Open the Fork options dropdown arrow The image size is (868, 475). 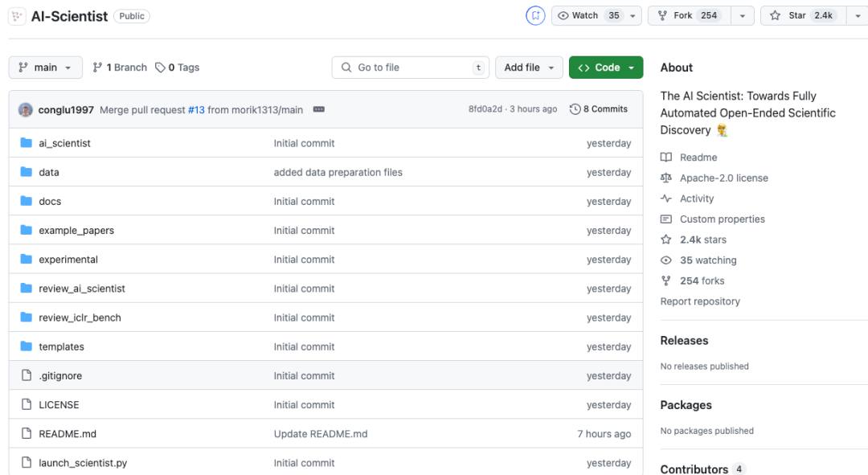[x=743, y=15]
